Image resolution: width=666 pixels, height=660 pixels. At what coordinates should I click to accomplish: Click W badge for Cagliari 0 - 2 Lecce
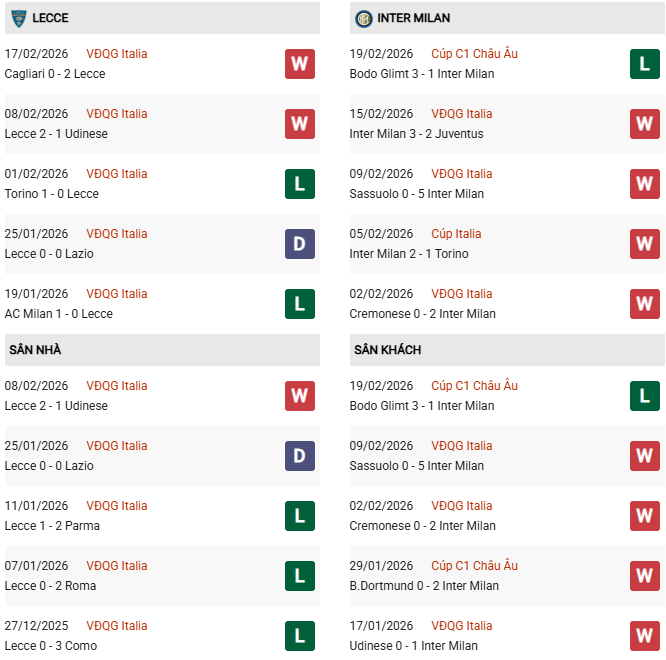[299, 64]
